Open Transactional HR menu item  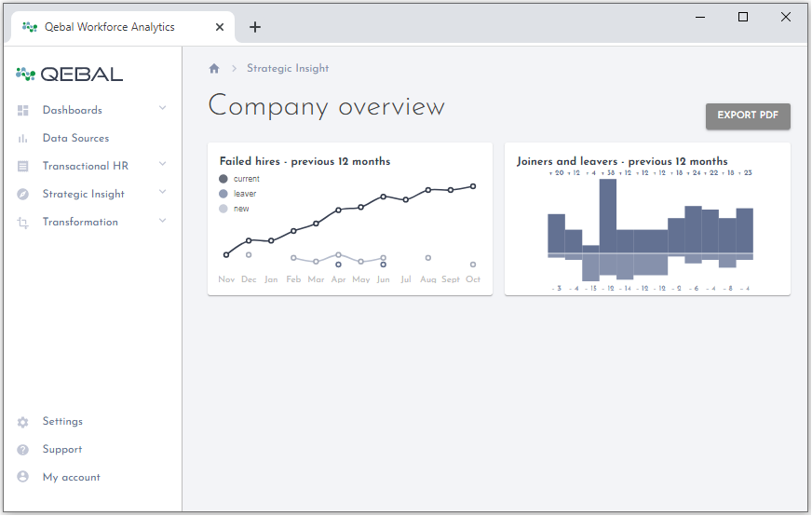click(x=86, y=167)
